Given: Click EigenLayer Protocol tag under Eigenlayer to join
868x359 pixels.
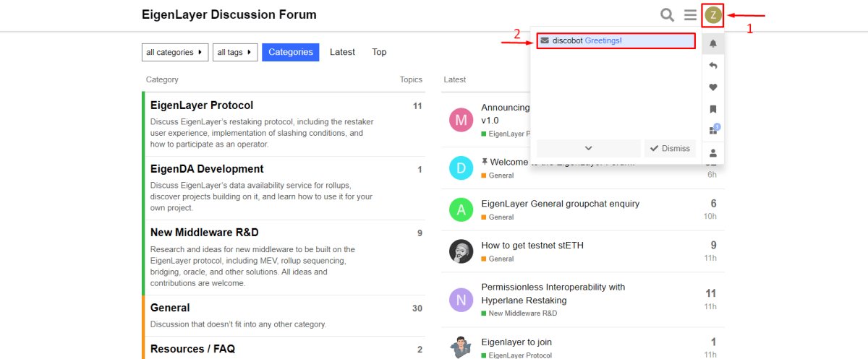Looking at the screenshot, I should 516,355.
